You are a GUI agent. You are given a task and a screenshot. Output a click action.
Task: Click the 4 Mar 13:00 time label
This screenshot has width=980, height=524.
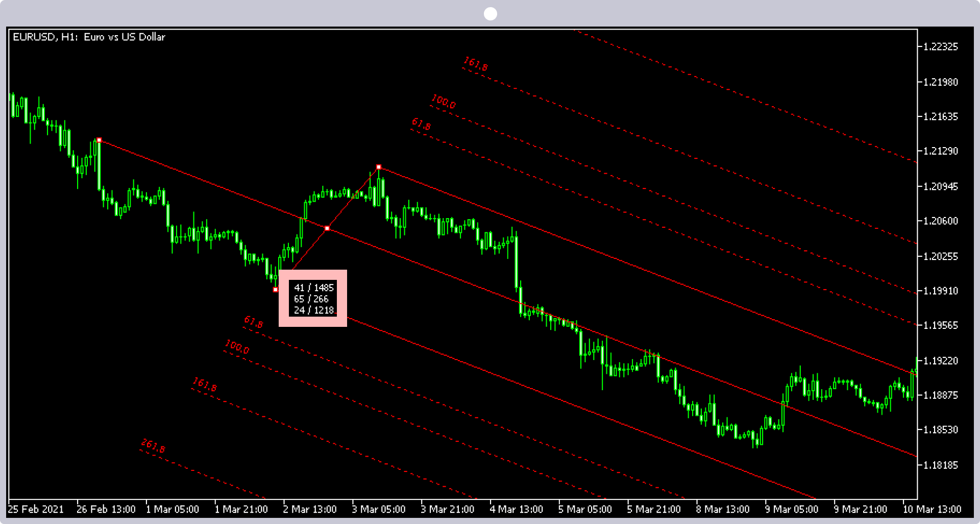pos(517,509)
